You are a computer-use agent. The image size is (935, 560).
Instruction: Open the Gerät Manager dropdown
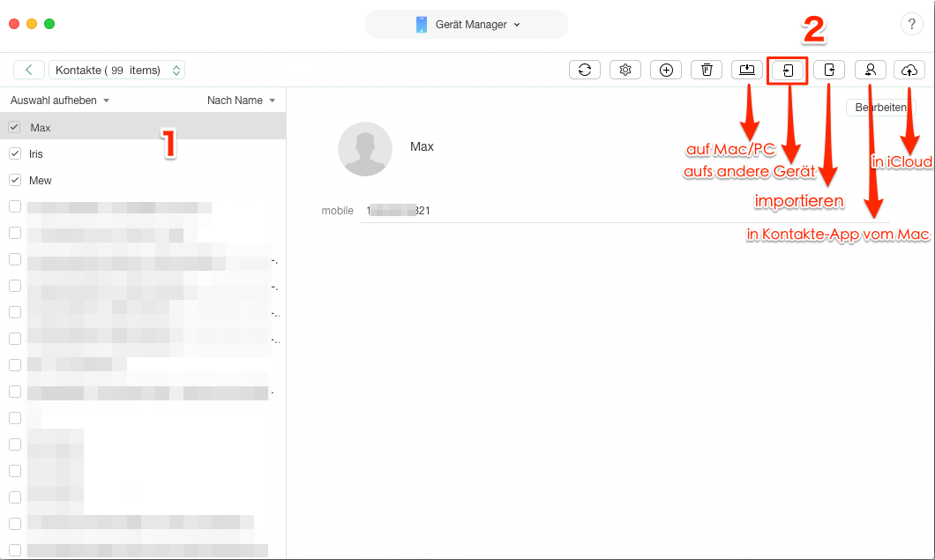[467, 25]
